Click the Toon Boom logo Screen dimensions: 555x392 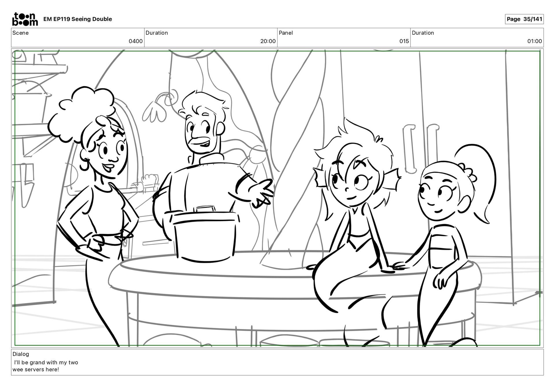pos(25,19)
